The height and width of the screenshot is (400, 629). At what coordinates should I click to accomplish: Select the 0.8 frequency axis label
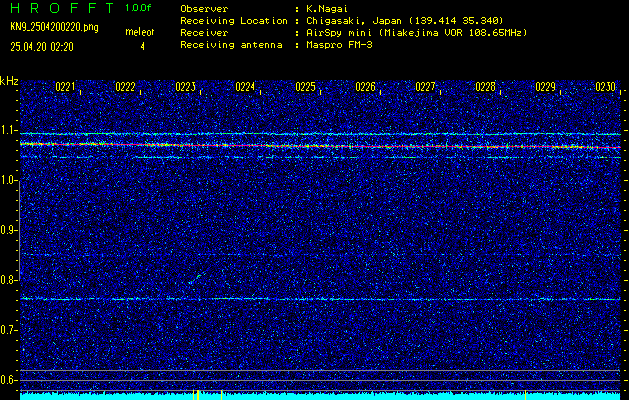tap(8, 280)
